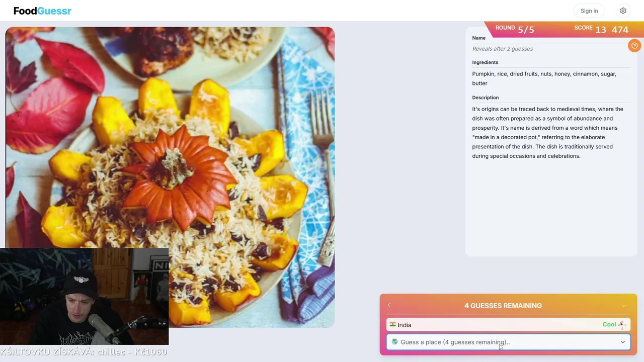The width and height of the screenshot is (644, 362).
Task: Select the previous India guess row
Action: (x=508, y=325)
